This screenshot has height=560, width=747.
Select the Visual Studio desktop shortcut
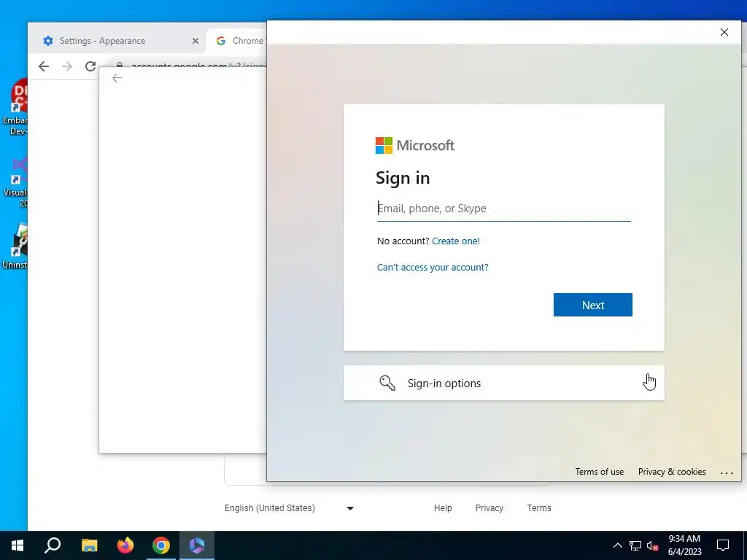(15, 181)
